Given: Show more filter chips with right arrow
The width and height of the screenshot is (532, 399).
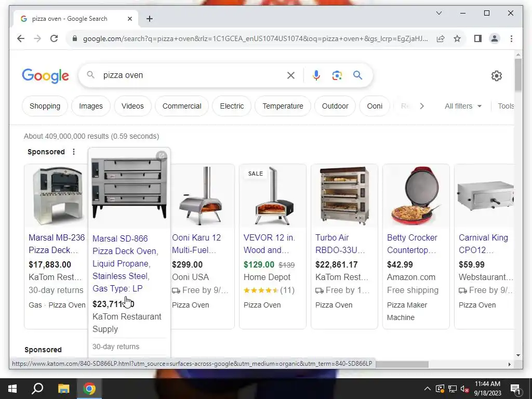Looking at the screenshot, I should [422, 106].
